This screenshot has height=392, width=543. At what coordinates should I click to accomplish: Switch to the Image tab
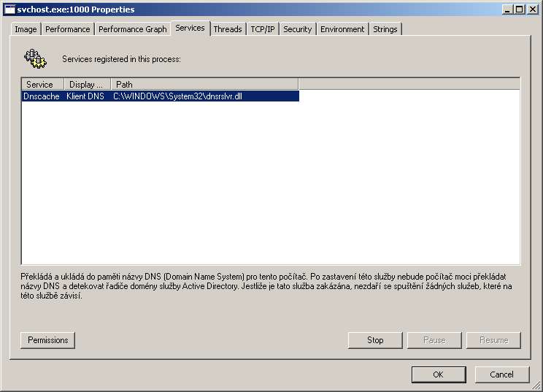(x=26, y=29)
